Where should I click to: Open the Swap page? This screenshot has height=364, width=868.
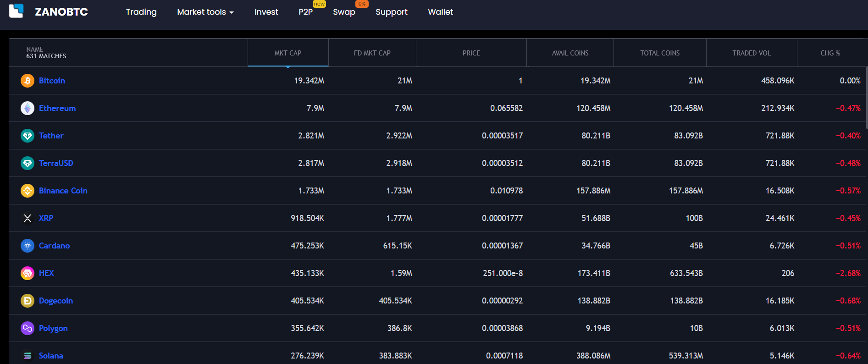[x=344, y=12]
